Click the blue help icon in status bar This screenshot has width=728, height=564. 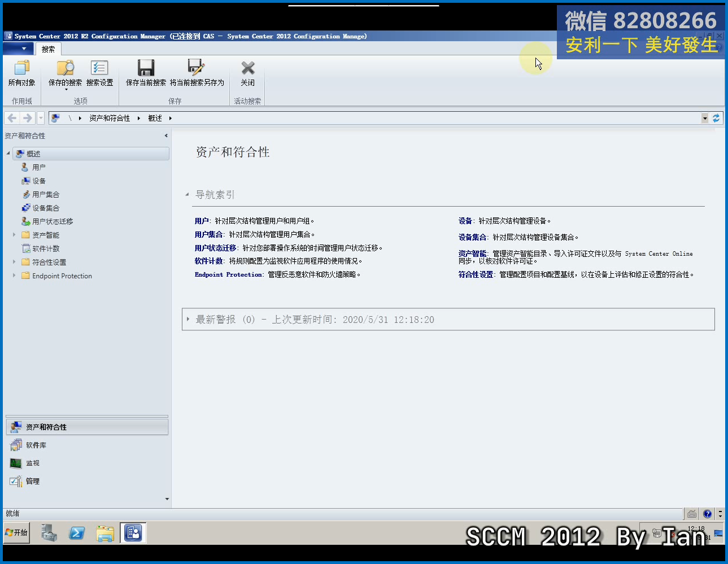707,514
